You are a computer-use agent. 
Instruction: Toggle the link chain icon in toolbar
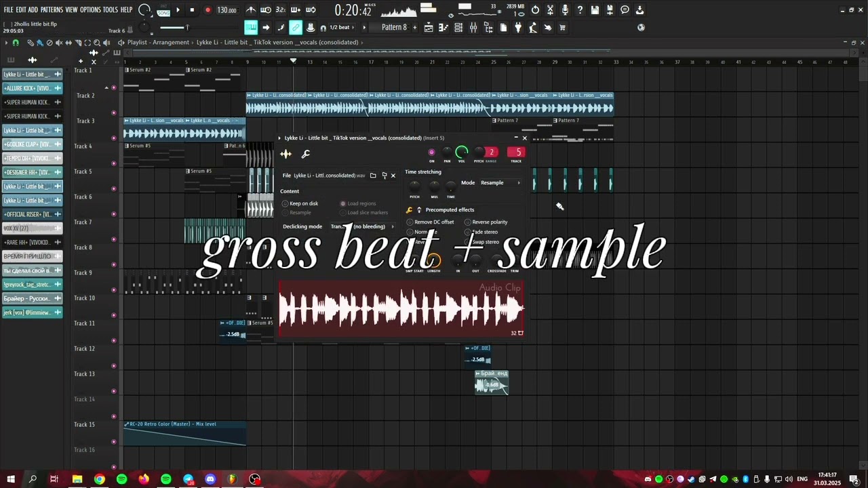296,28
